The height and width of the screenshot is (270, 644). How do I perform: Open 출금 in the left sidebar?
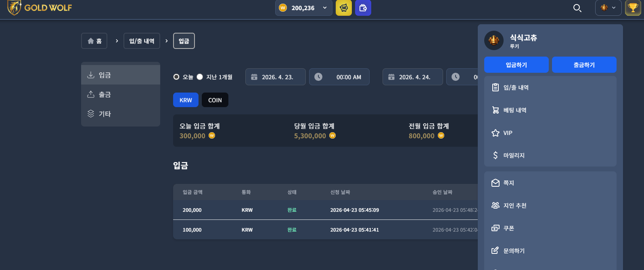pyautogui.click(x=121, y=94)
